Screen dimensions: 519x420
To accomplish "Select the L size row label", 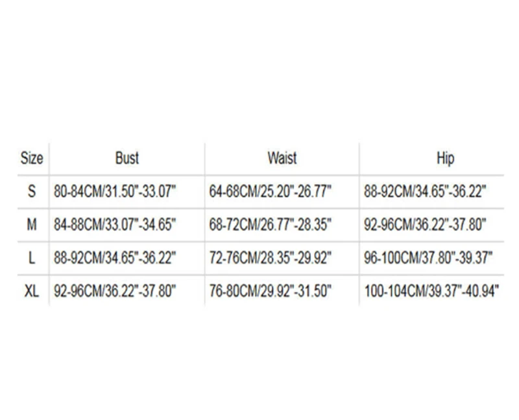I will point(32,259).
